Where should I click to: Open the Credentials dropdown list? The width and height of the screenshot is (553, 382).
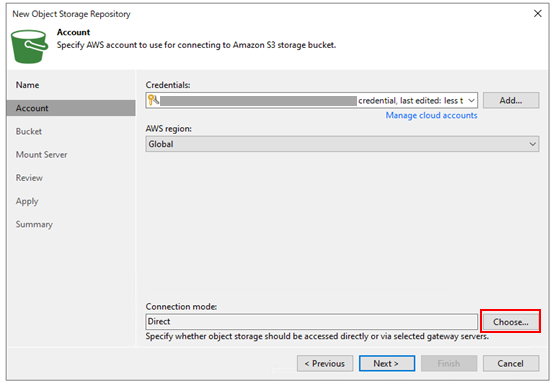471,101
